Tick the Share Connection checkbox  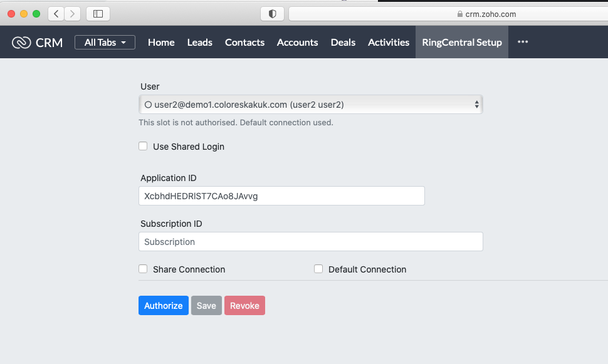coord(144,269)
